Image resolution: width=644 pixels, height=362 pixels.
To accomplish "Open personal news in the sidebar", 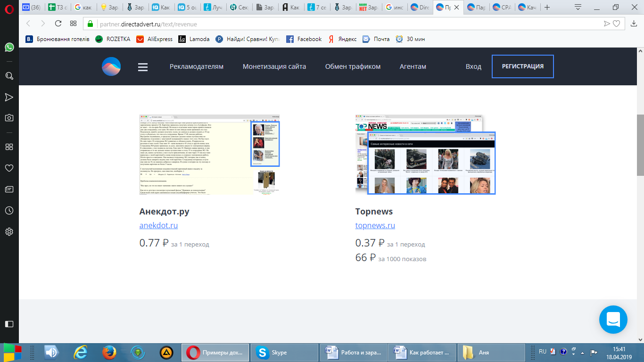I will point(9,189).
